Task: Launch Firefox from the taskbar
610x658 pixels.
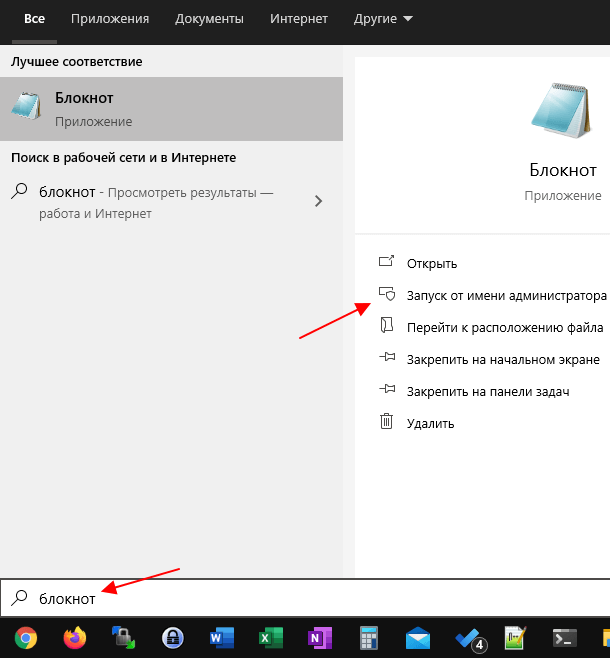Action: [75, 638]
